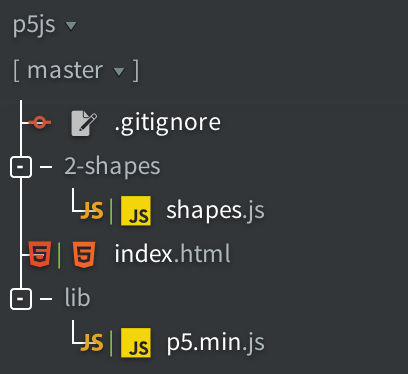408x374 pixels.
Task: Select the master branch name
Action: (x=65, y=71)
